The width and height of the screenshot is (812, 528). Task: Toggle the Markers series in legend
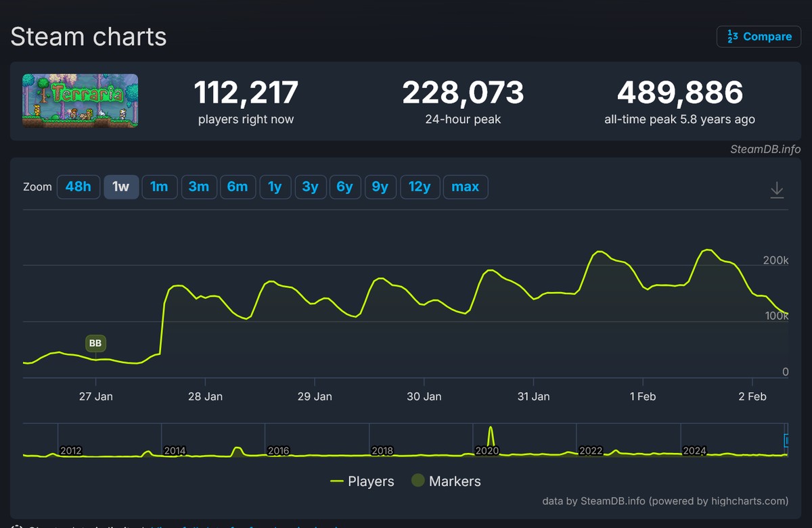click(x=447, y=481)
